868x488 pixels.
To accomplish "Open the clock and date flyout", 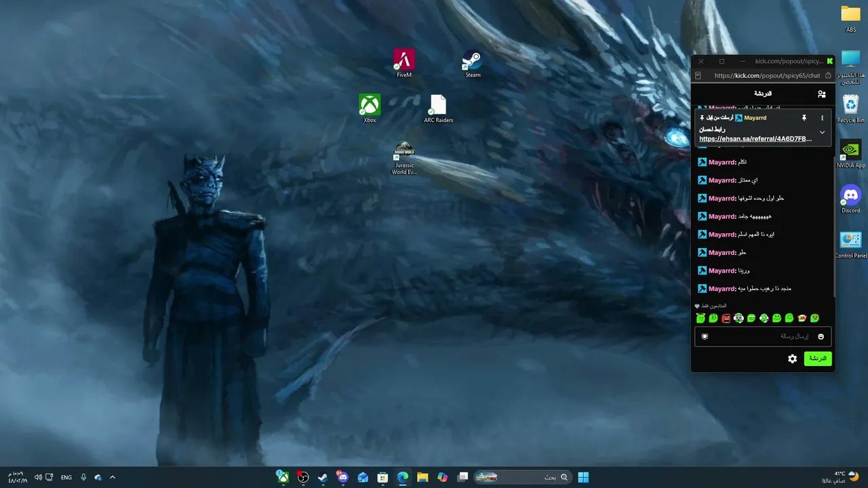I will [18, 477].
